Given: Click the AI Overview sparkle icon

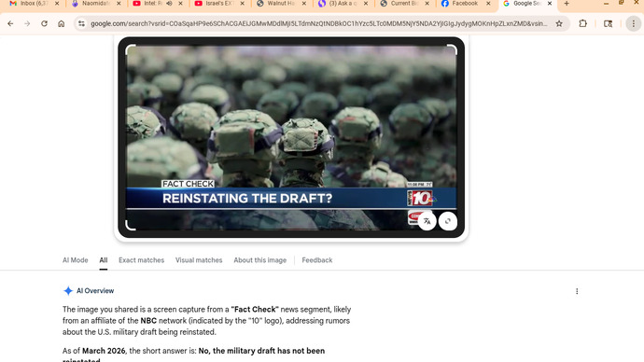Looking at the screenshot, I should (68, 291).
